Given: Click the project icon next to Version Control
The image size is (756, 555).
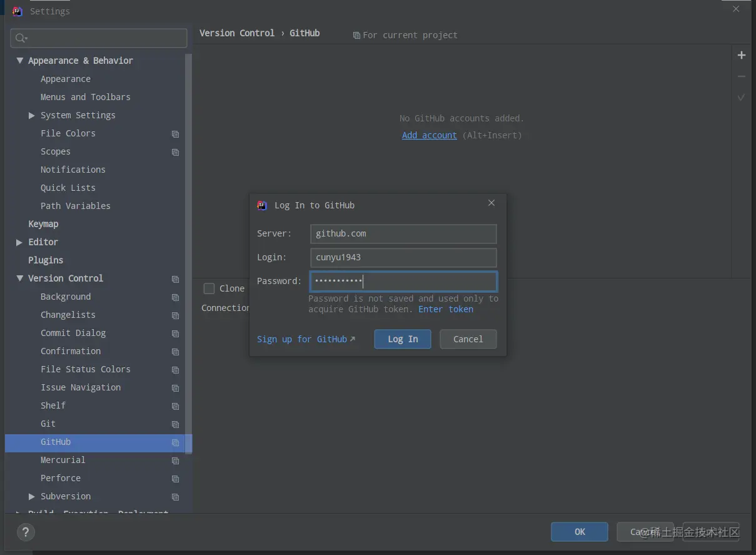Looking at the screenshot, I should [175, 279].
